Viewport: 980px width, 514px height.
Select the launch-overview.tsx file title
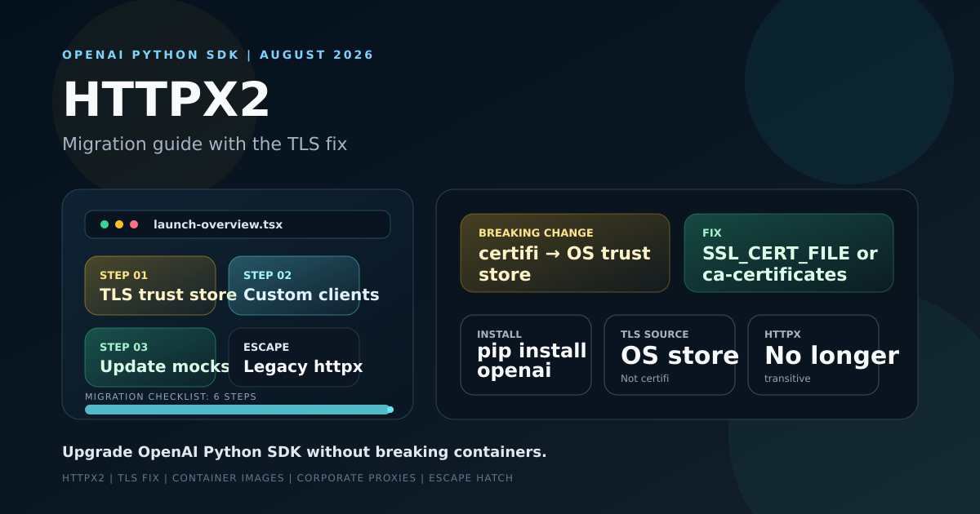(218, 224)
